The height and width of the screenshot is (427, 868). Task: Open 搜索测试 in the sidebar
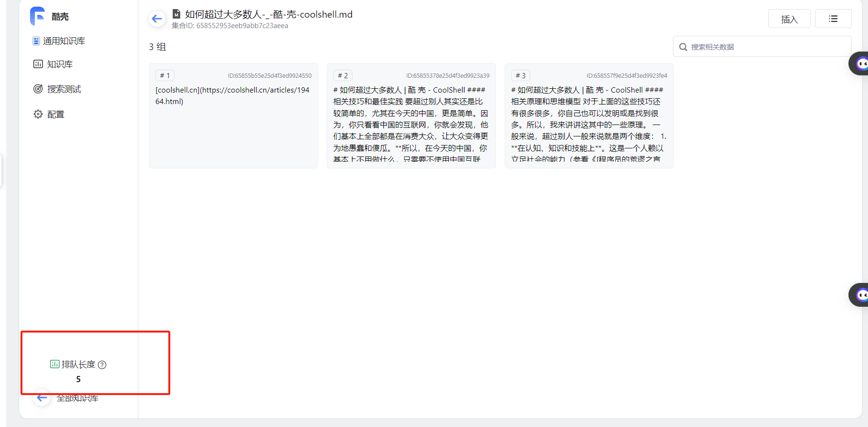tap(57, 89)
